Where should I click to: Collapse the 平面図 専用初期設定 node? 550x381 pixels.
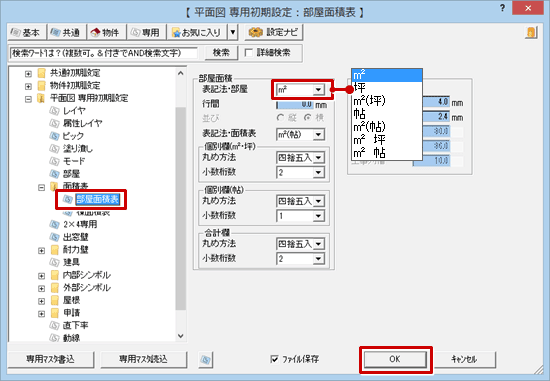click(28, 99)
